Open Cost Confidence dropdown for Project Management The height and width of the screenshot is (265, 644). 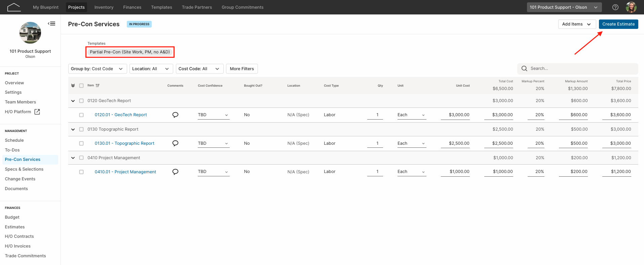(x=214, y=172)
